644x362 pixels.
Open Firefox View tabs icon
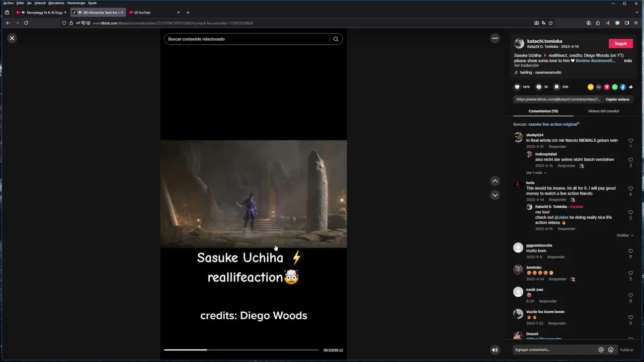(7, 13)
